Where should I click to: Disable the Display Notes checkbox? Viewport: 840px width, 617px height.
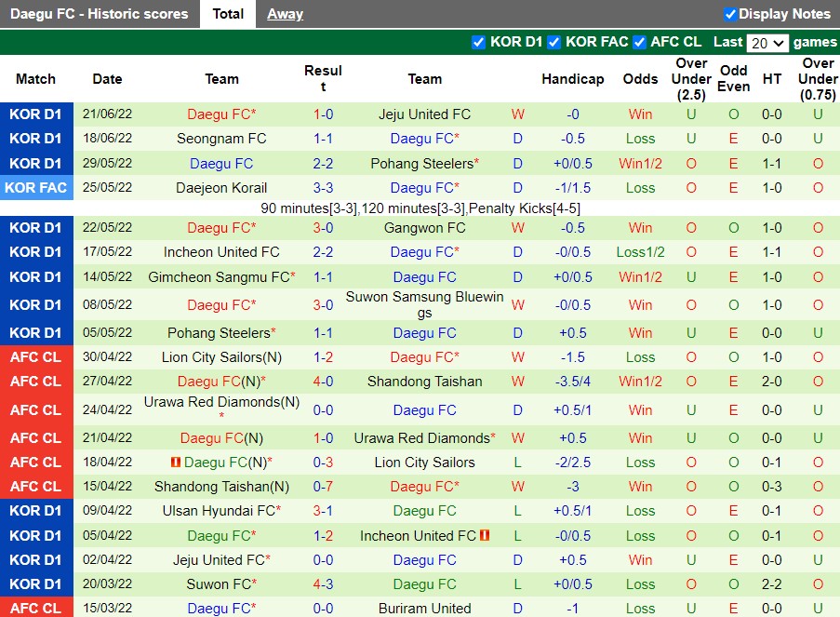728,14
